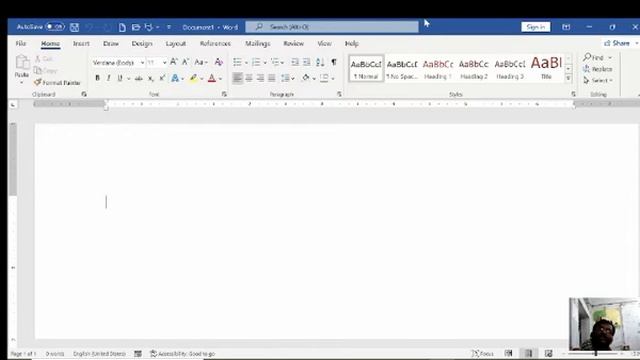Click Accessibility: Good to go status
The width and height of the screenshot is (640, 360).
click(182, 353)
